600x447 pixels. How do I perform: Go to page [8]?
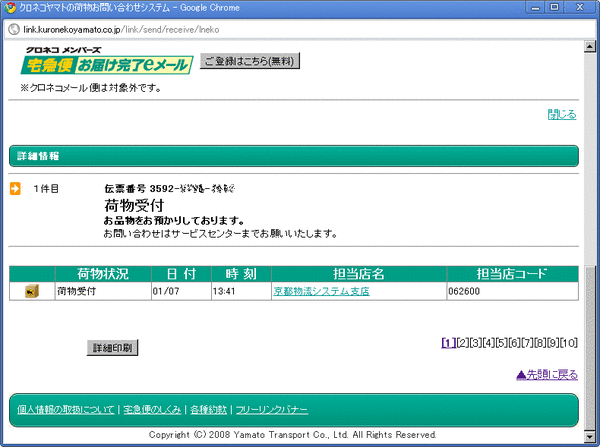coord(541,343)
